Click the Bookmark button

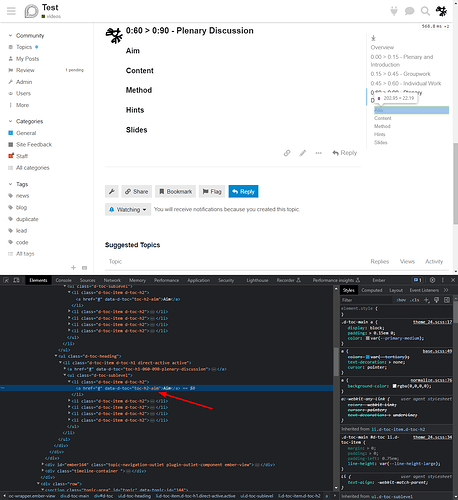175,192
